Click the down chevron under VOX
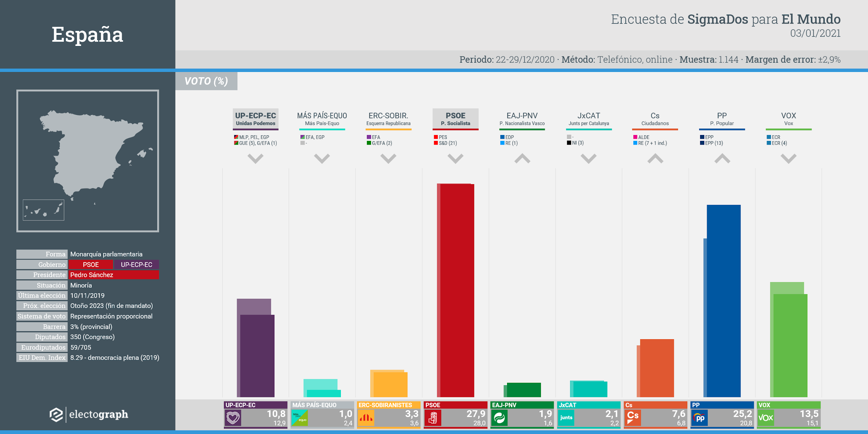Viewport: 868px width, 434px height. 788,159
